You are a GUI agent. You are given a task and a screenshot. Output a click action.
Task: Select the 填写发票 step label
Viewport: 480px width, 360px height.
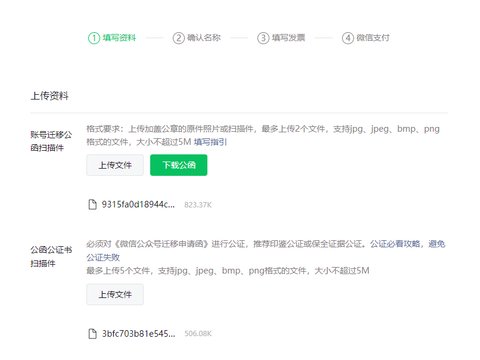coord(288,38)
